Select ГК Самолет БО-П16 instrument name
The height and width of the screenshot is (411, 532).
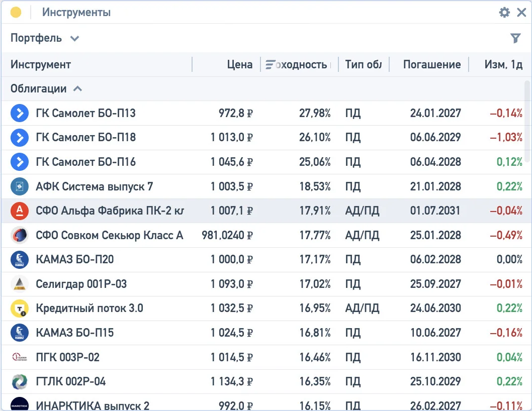pyautogui.click(x=86, y=162)
